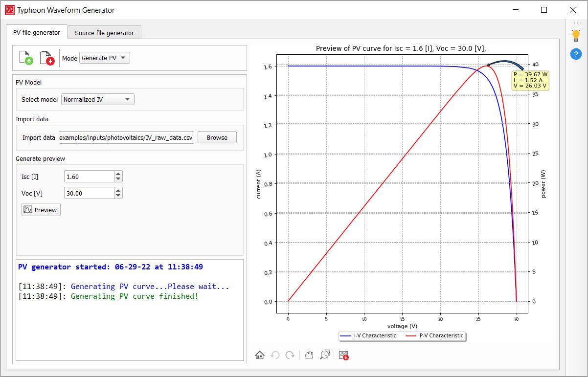The height and width of the screenshot is (377, 588).
Task: Open the Mode dropdown showing Generate PV
Action: click(x=104, y=58)
